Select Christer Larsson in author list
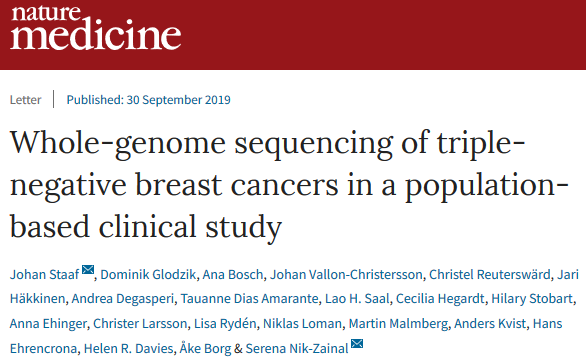The width and height of the screenshot is (586, 364). point(140,324)
